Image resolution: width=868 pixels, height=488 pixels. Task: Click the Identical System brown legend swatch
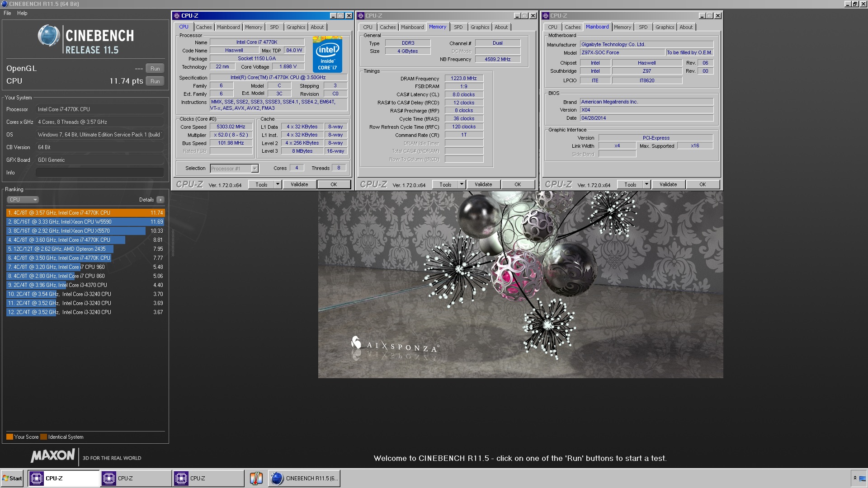click(x=43, y=437)
